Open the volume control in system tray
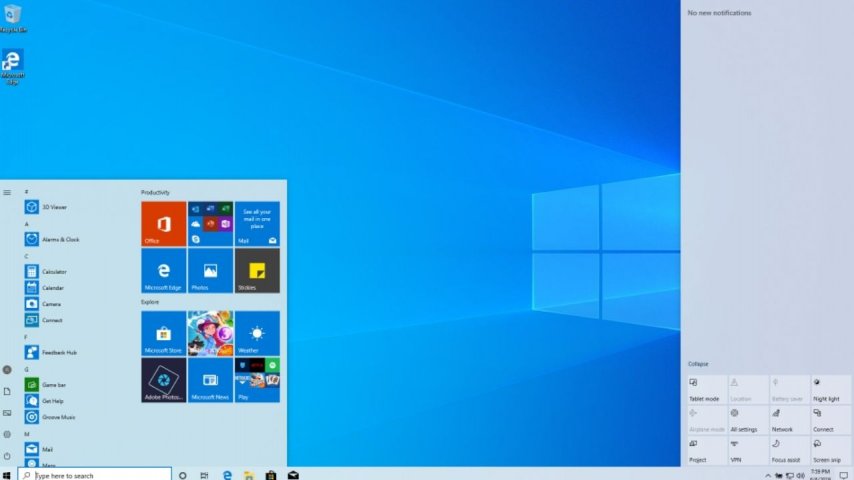This screenshot has height=480, width=854. (801, 476)
